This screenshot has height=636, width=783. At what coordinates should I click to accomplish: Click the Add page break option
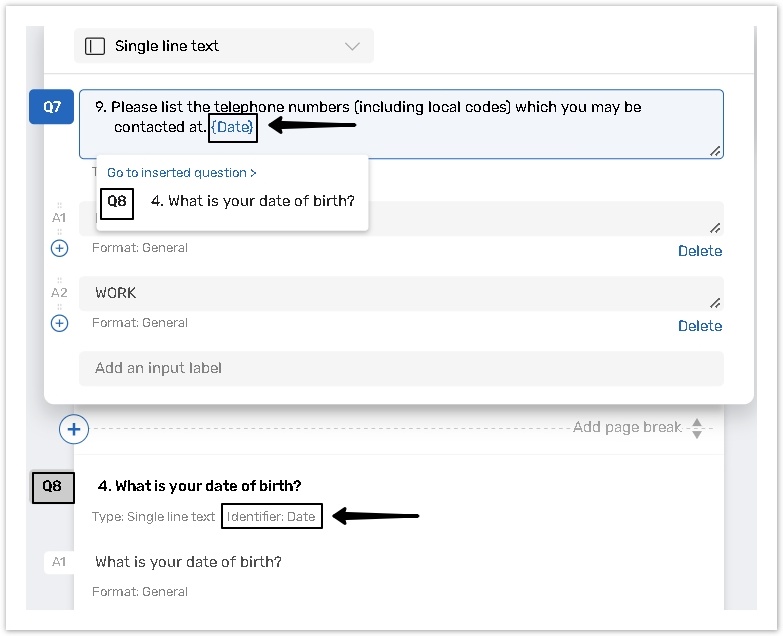point(627,427)
